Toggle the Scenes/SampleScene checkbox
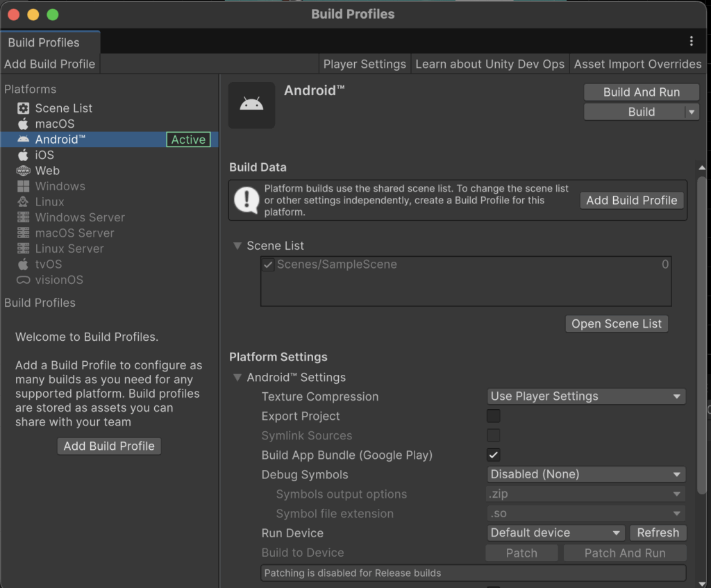This screenshot has width=711, height=588. click(x=268, y=264)
